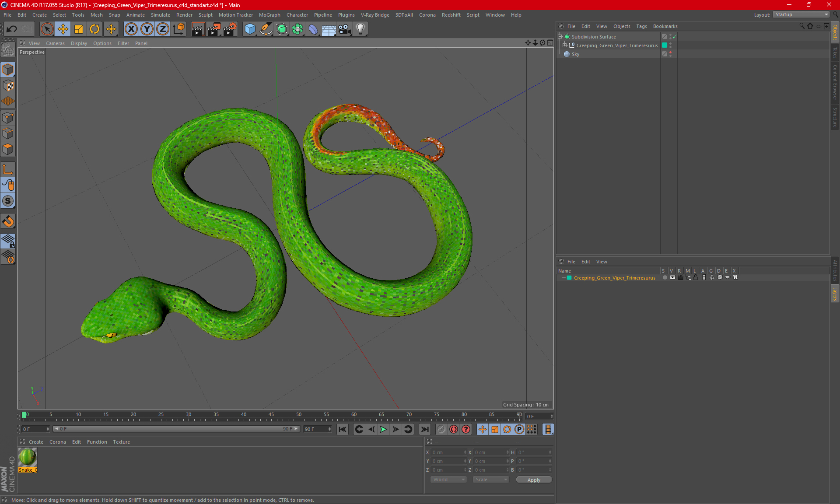Open viewport Cameras menu
Viewport: 840px width, 504px height.
tap(55, 43)
